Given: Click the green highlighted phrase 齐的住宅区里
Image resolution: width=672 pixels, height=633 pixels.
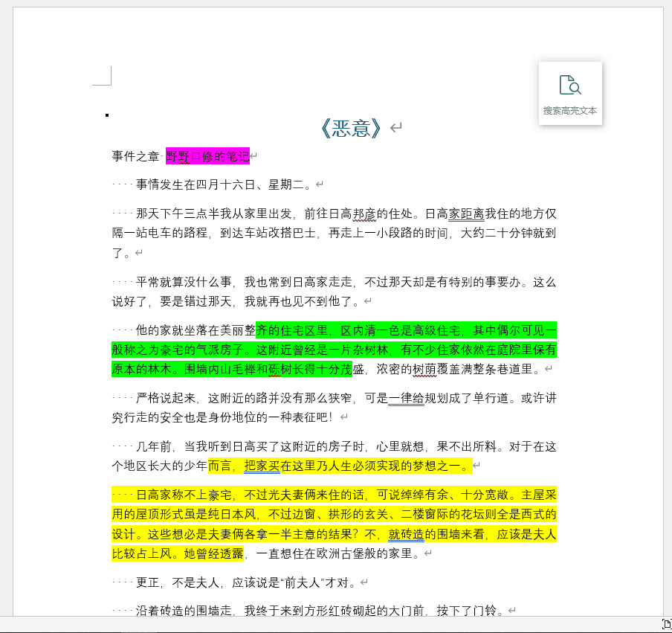Looking at the screenshot, I should (x=292, y=330).
